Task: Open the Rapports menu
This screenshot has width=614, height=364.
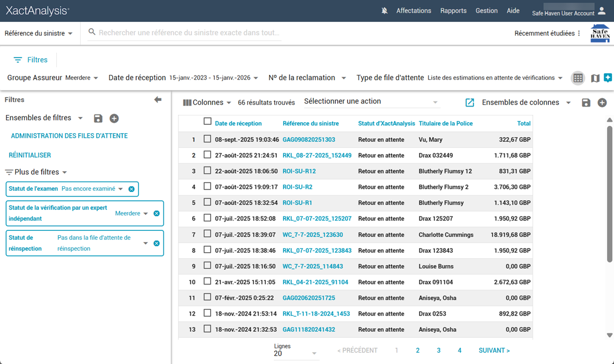Action: 453,11
